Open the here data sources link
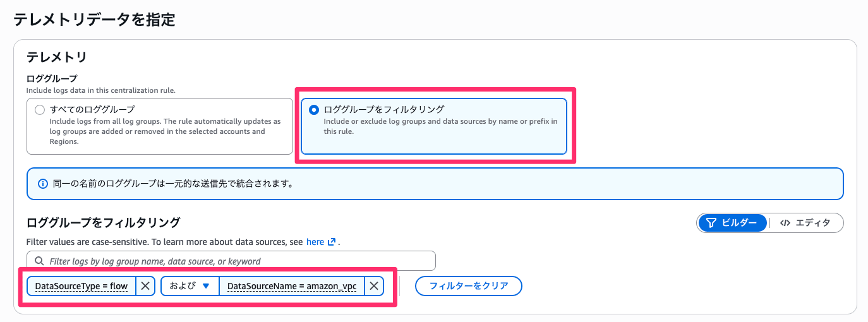Image resolution: width=868 pixels, height=322 pixels. (315, 242)
